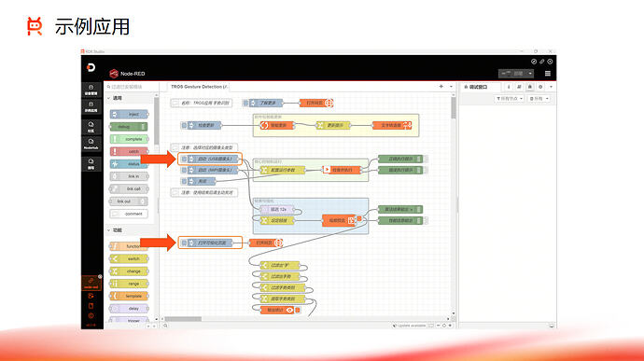
Task: Click the Deploy button in the header
Action: tap(512, 74)
